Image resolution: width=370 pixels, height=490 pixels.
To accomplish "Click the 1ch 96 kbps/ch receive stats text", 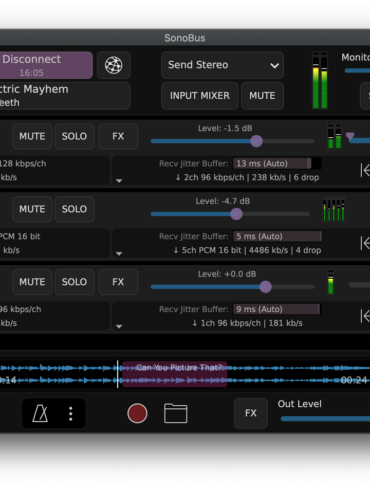I will point(247,323).
